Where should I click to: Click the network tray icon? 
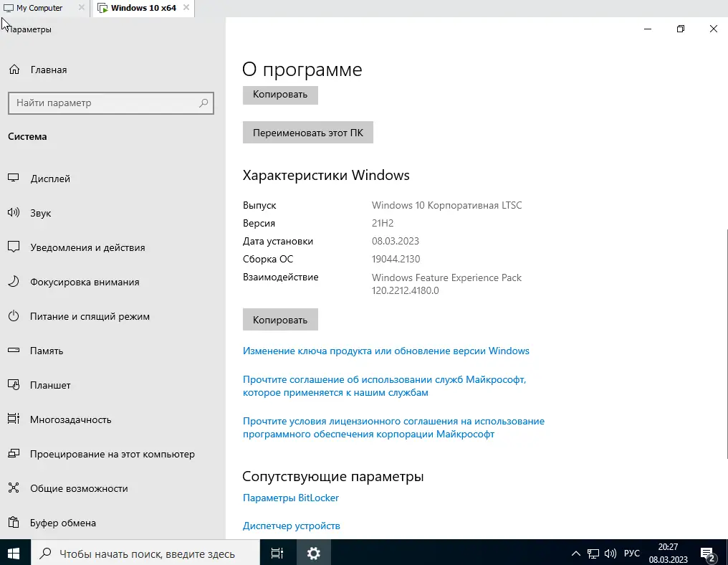click(593, 554)
